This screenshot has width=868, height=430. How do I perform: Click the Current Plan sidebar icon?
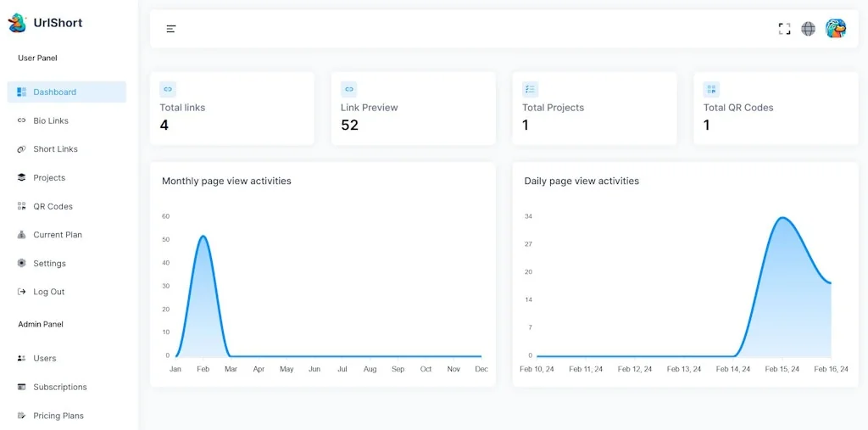tap(22, 235)
